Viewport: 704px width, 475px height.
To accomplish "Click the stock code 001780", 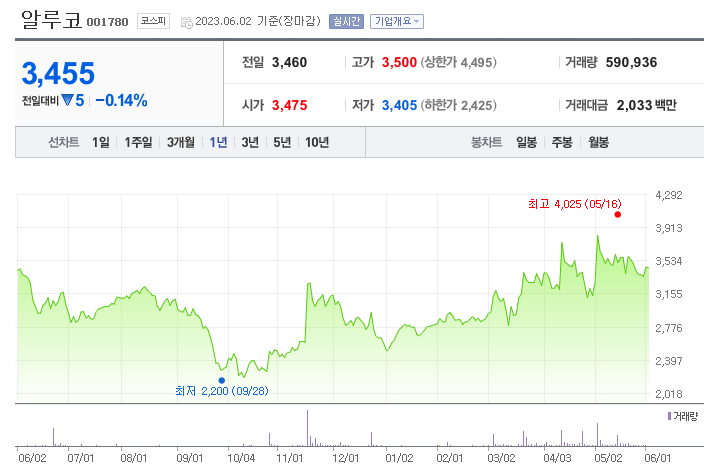I will (107, 22).
